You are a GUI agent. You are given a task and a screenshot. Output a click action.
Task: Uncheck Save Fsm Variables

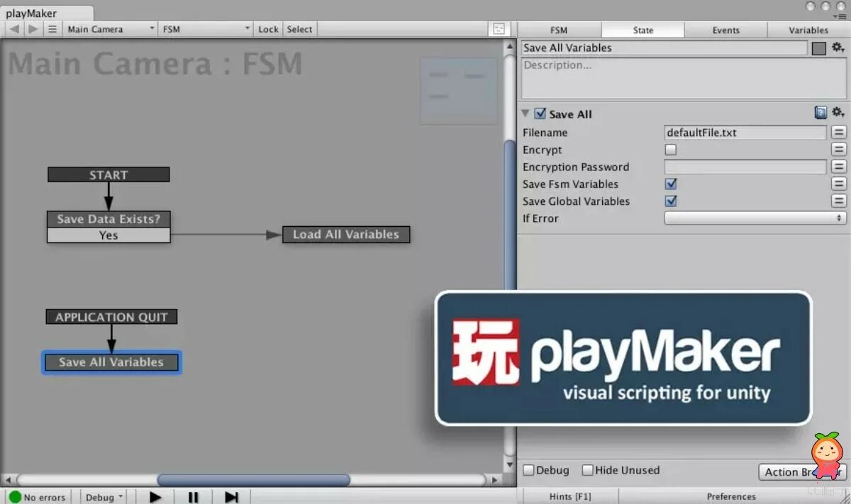[x=671, y=184]
